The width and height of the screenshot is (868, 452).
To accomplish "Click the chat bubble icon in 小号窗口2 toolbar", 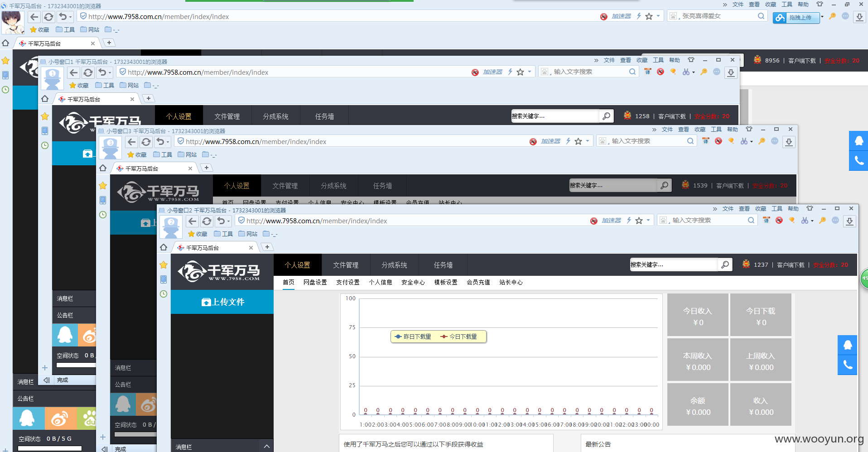I will [835, 220].
